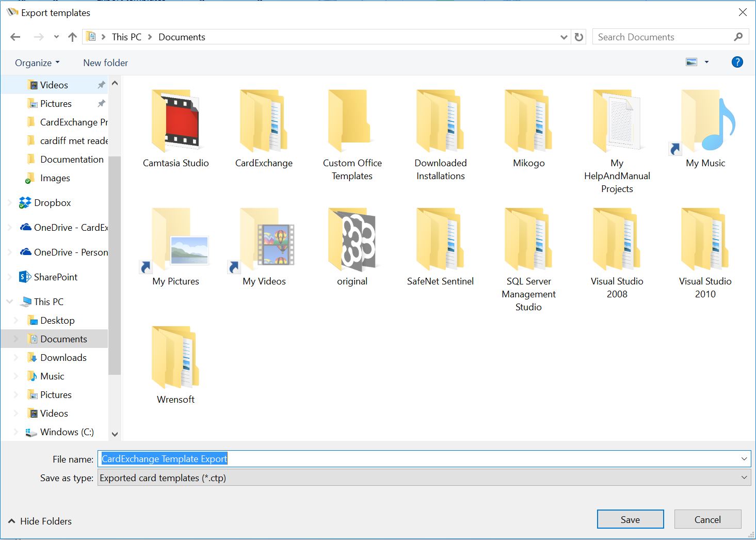This screenshot has height=540, width=756.
Task: Go forward with the right arrow
Action: click(x=39, y=37)
